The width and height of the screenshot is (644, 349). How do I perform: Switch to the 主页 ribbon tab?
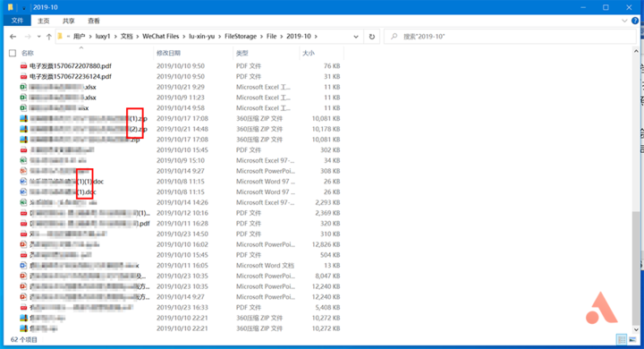[43, 21]
